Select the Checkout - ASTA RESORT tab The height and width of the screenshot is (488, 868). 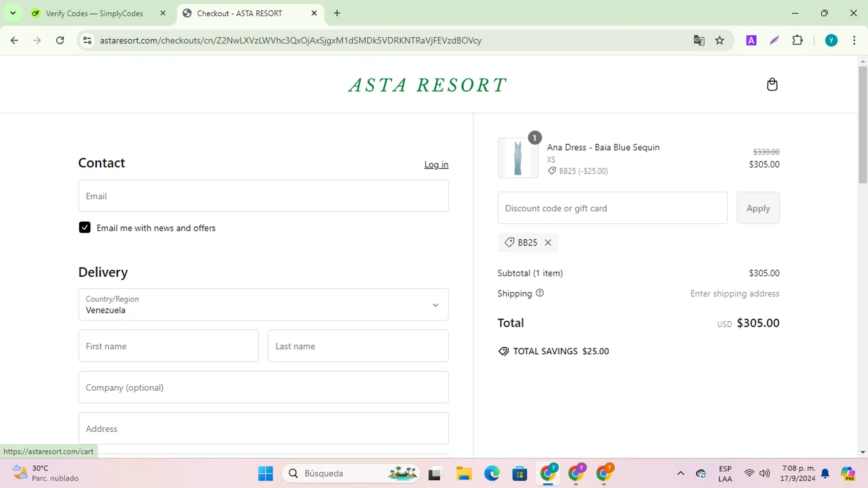pyautogui.click(x=240, y=13)
